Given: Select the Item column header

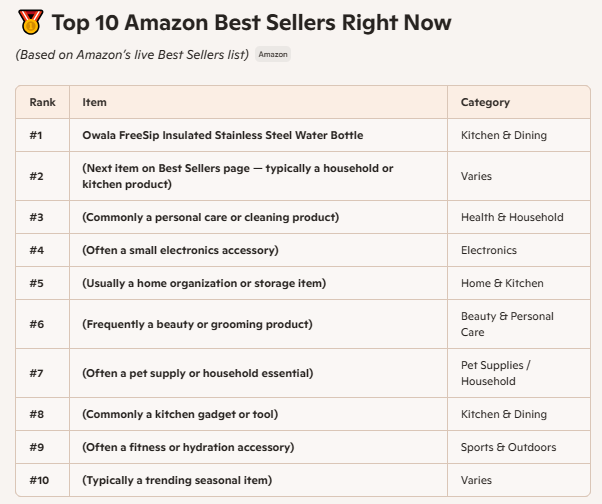Looking at the screenshot, I should coord(94,102).
